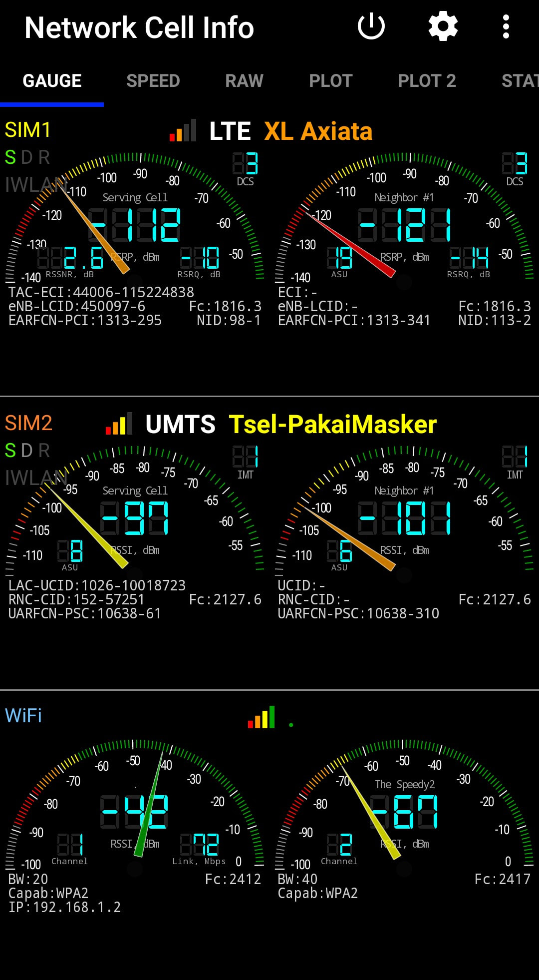
Task: Tap the SIM1 Serving Cell RSRP gauge
Action: pos(135,217)
